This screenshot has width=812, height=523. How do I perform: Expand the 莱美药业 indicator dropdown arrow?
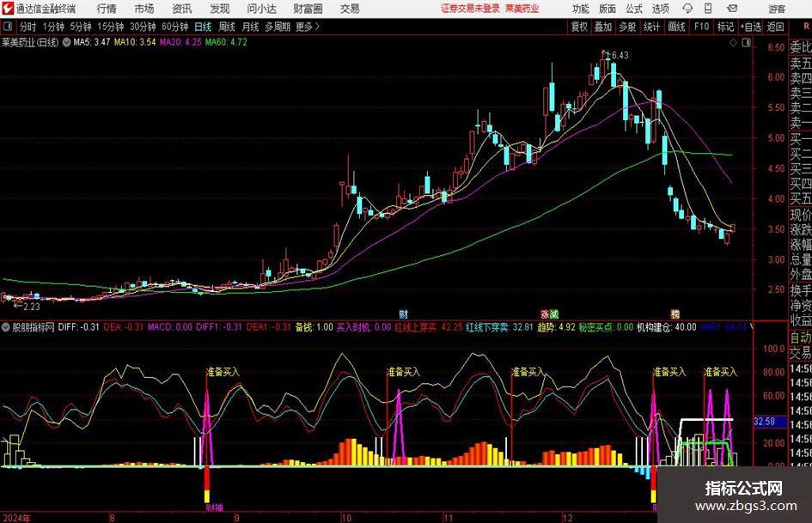coord(66,42)
